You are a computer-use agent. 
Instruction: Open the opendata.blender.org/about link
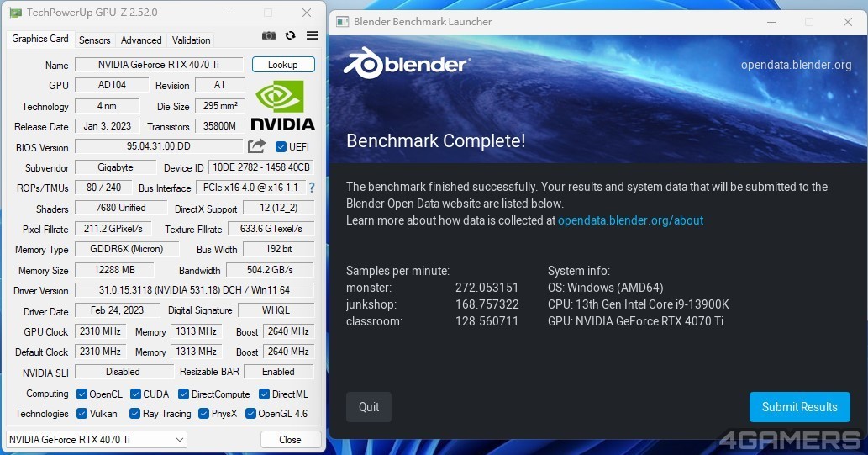click(x=630, y=220)
